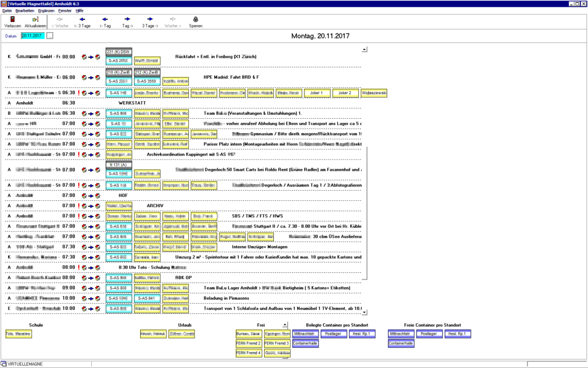Select the S-AS 3550 vehicle tile

coord(147,82)
